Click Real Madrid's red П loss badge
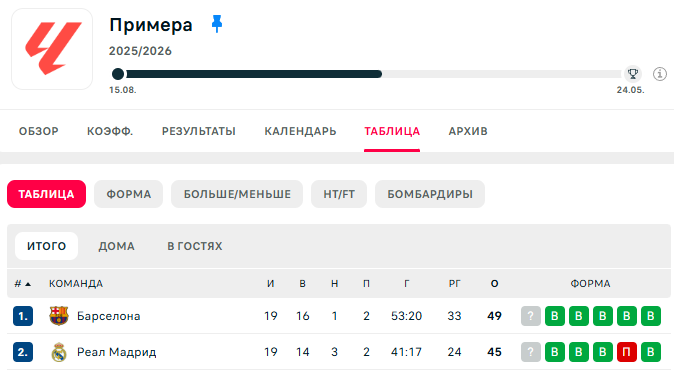674x373 pixels. [627, 352]
